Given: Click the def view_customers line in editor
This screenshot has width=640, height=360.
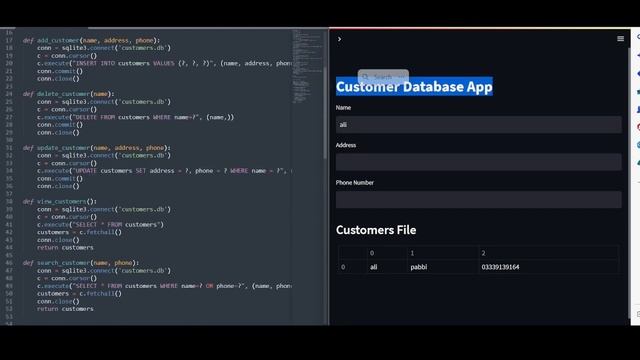Looking at the screenshot, I should pos(60,202).
